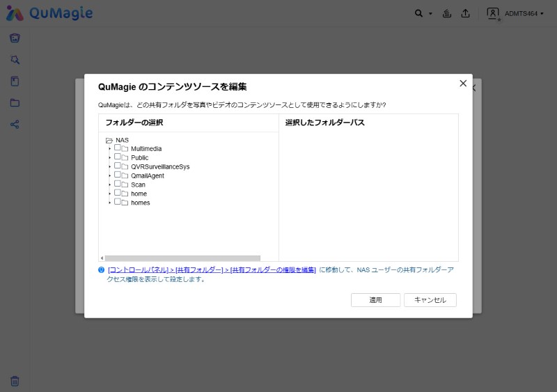This screenshot has width=557, height=392.
Task: Tick the Public folder checkbox
Action: click(x=118, y=157)
